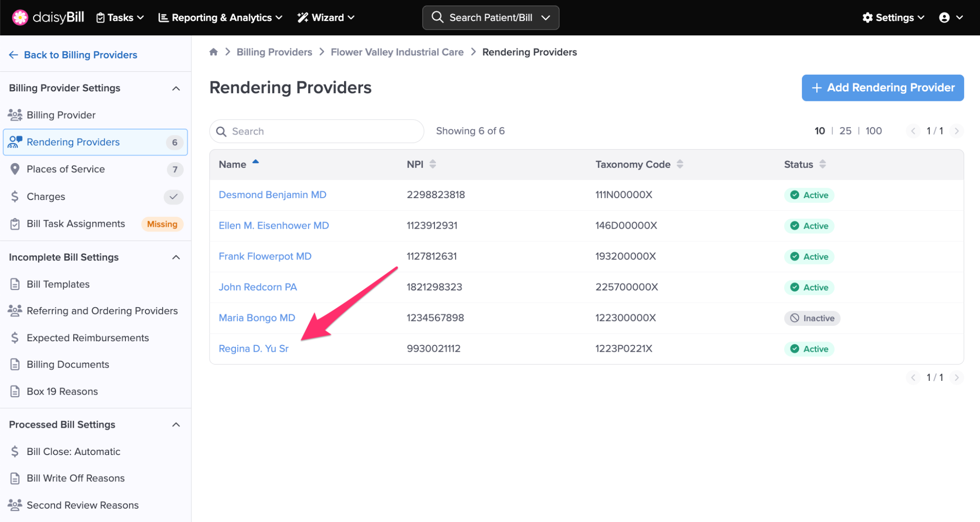
Task: Collapse Billing Provider Settings section
Action: pyautogui.click(x=176, y=88)
